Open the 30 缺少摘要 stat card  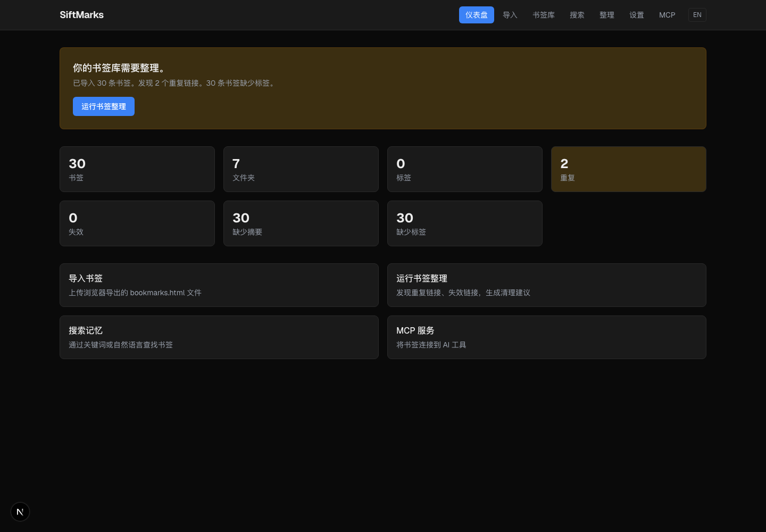pos(301,223)
